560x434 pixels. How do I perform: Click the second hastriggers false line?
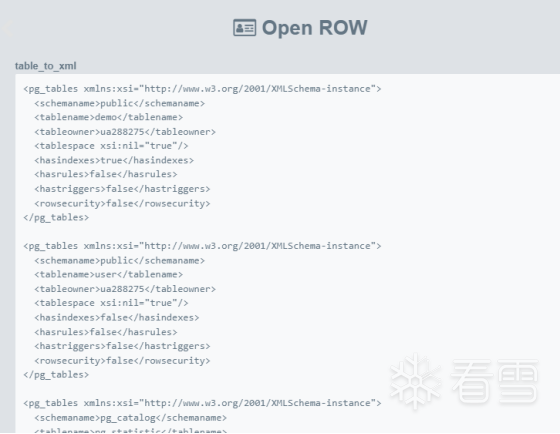click(122, 346)
